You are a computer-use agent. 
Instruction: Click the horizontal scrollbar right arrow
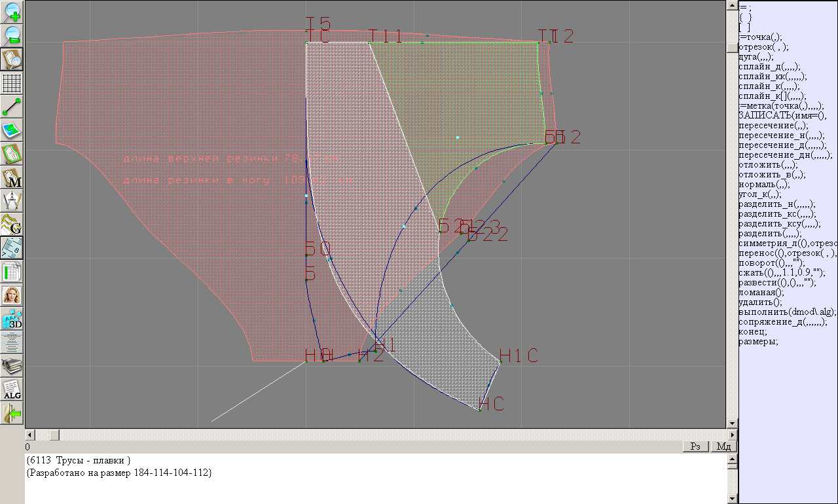732,435
